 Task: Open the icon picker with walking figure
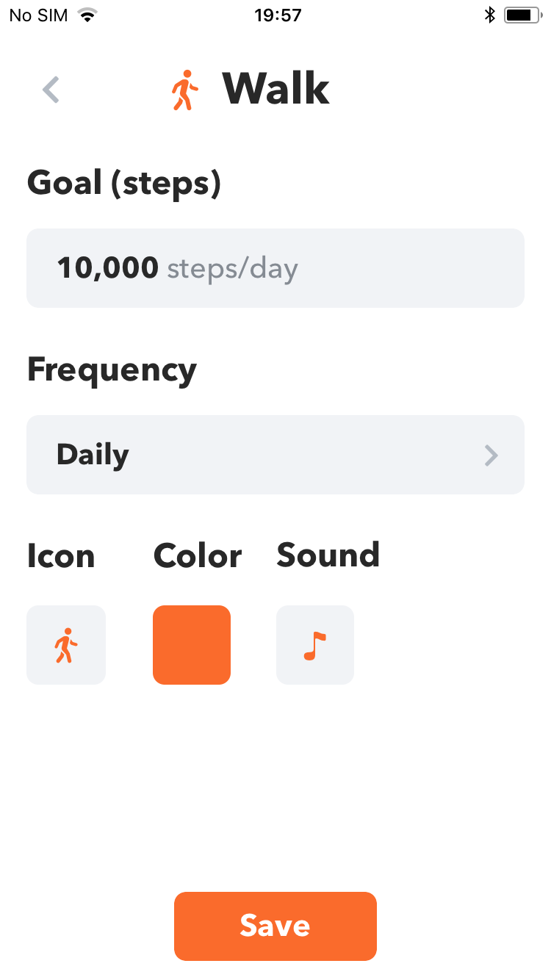[66, 645]
